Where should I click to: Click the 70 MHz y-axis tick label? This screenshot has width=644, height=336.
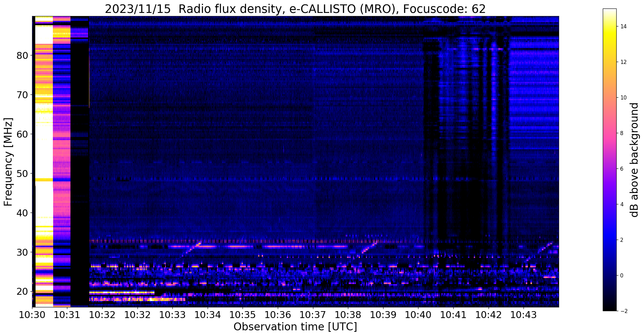click(x=23, y=95)
